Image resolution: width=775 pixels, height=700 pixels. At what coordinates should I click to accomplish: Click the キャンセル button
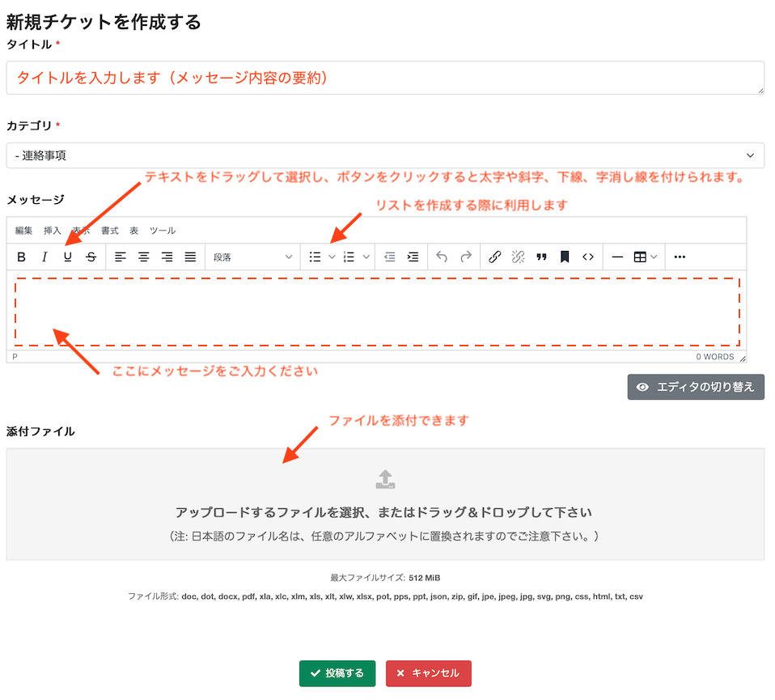(x=428, y=672)
